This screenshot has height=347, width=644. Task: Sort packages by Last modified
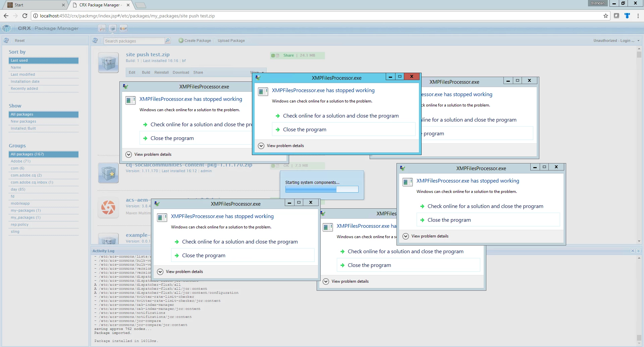pos(44,74)
